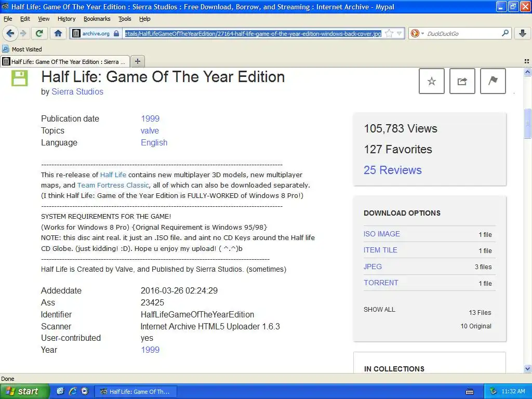Click SHOW ALL download files
The width and height of the screenshot is (532, 399).
379,310
